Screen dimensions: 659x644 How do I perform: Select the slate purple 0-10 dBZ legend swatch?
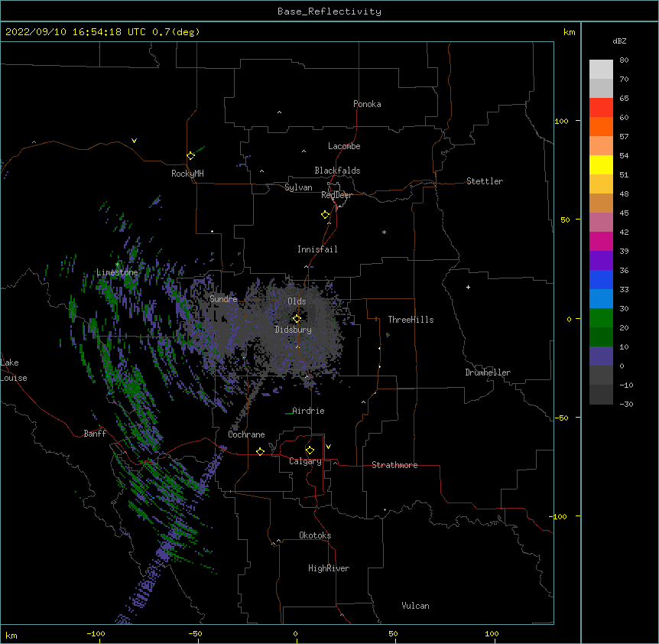601,356
